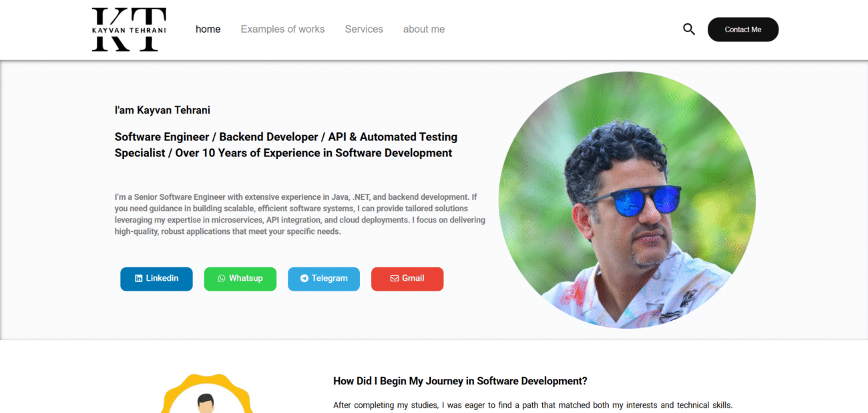
Task: Open the Telegram contact button
Action: pos(324,279)
